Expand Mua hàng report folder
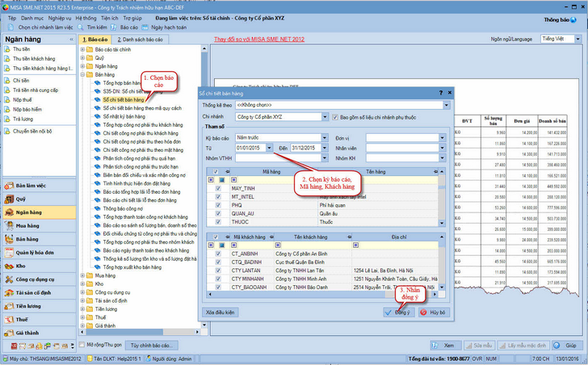588x365 pixels. coord(82,275)
